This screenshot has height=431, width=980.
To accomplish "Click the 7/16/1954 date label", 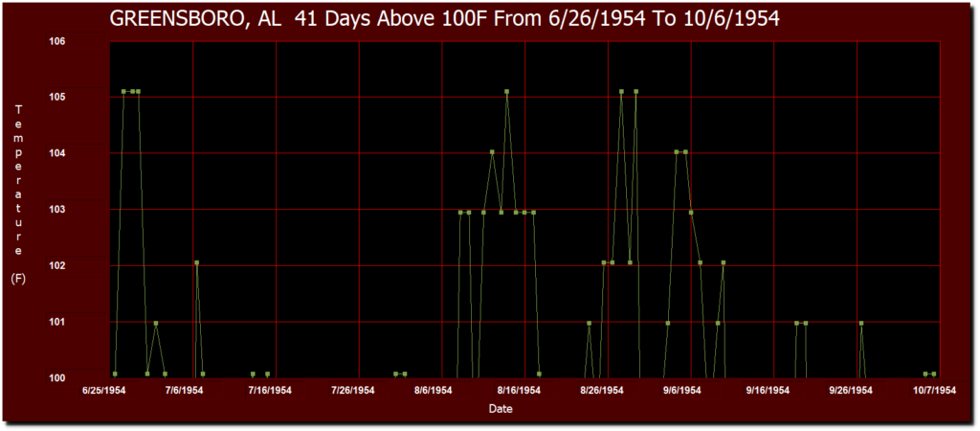I will 270,391.
